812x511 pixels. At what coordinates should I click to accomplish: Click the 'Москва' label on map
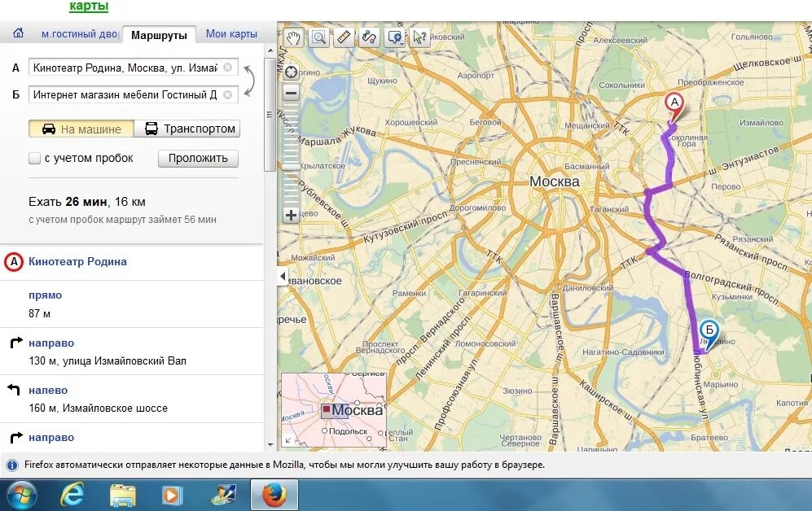(x=554, y=181)
